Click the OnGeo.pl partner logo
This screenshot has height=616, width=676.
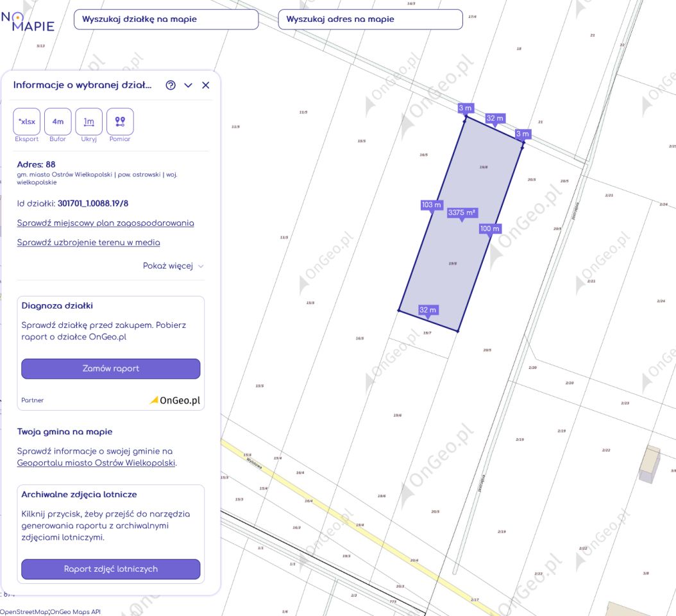pos(175,400)
